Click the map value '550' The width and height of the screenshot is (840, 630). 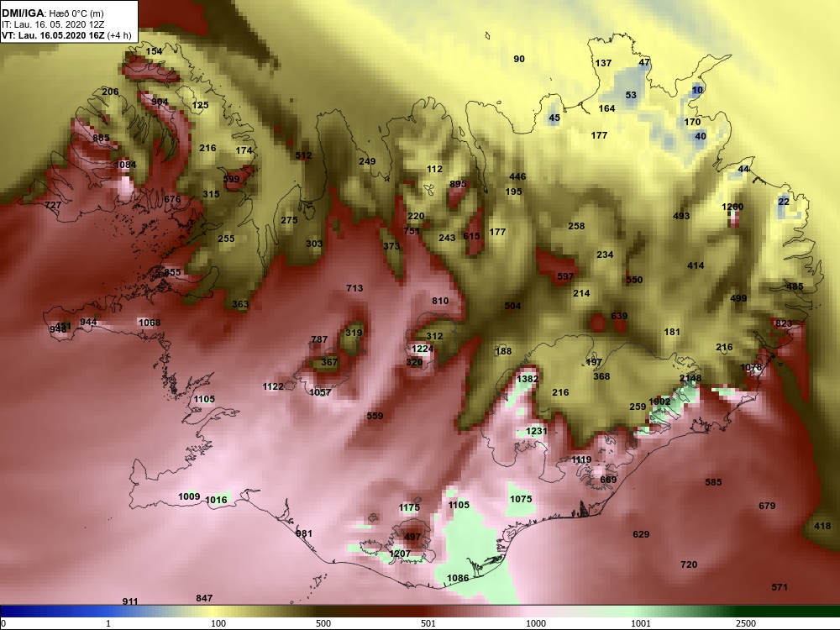coord(634,280)
